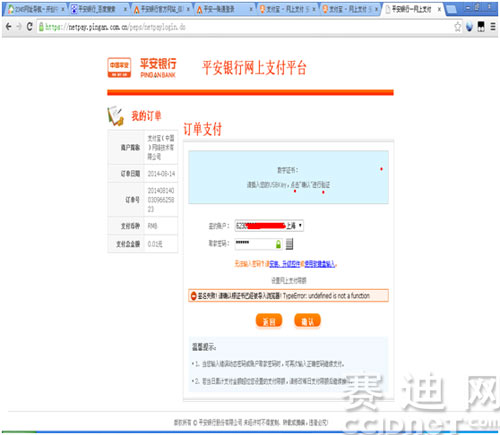Close the 2345网址导航 tab
500x435 pixels.
(62, 10)
